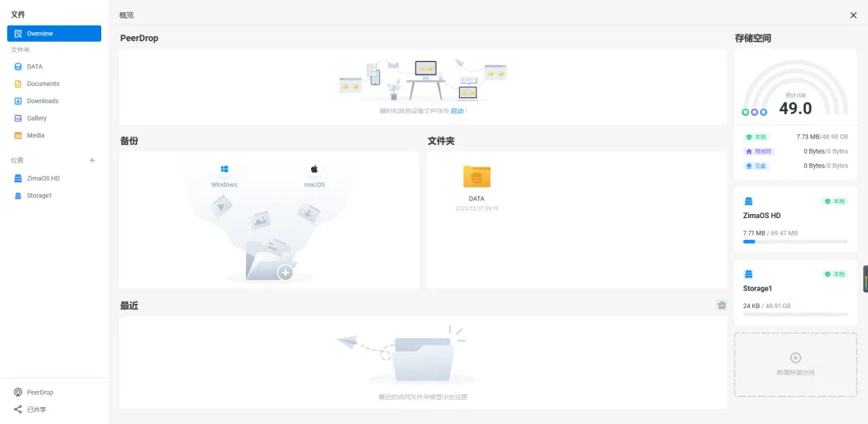The width and height of the screenshot is (868, 424).
Task: Select Storage1 in sidebar locations
Action: click(x=39, y=196)
